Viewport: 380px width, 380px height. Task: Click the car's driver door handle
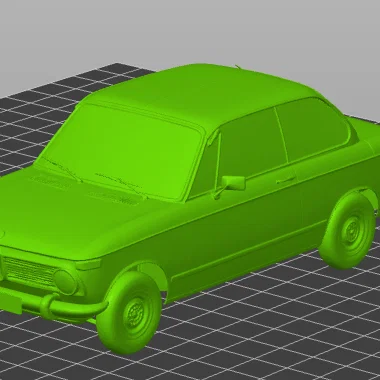tap(285, 180)
